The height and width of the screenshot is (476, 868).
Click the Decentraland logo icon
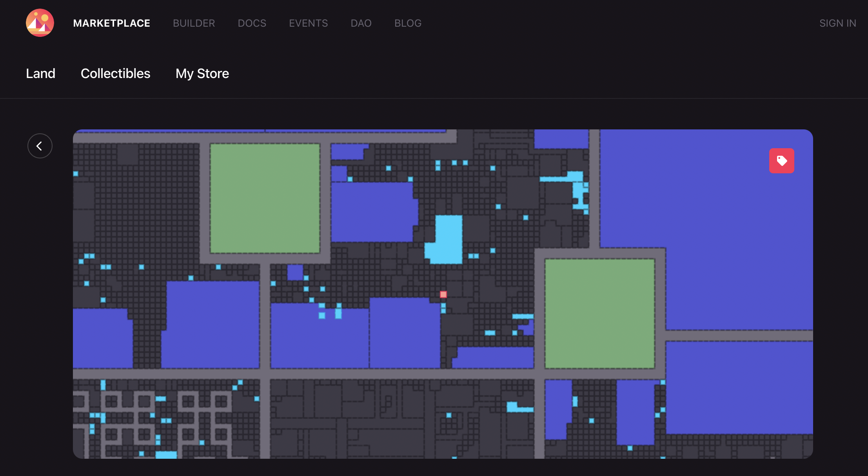pyautogui.click(x=39, y=22)
